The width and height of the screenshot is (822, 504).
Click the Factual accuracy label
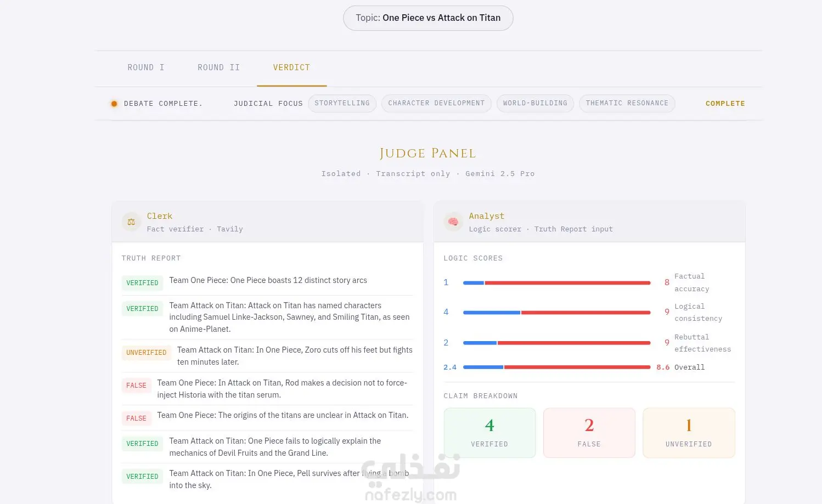(692, 282)
